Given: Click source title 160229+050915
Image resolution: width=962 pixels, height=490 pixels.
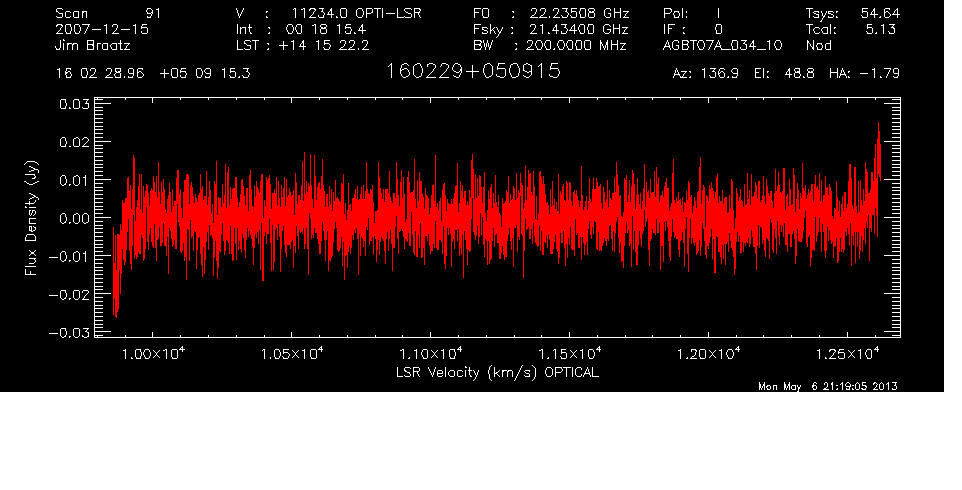Looking at the screenshot, I should coord(473,71).
